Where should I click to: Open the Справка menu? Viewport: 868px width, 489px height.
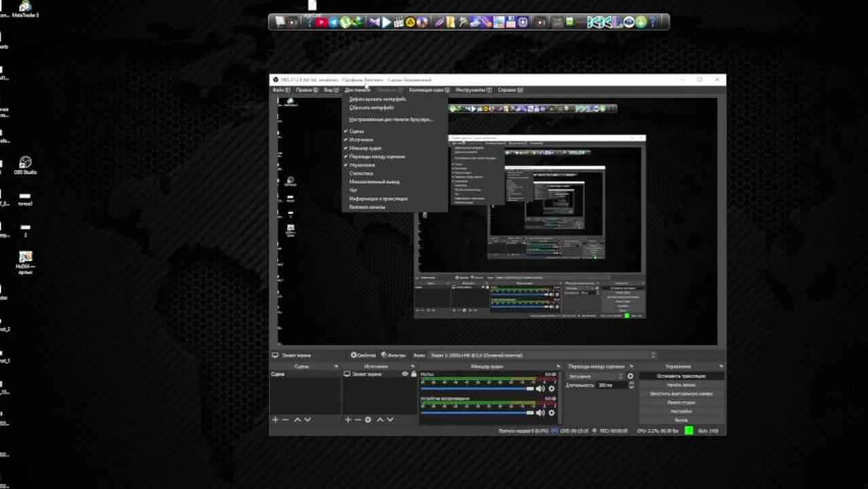coord(510,90)
